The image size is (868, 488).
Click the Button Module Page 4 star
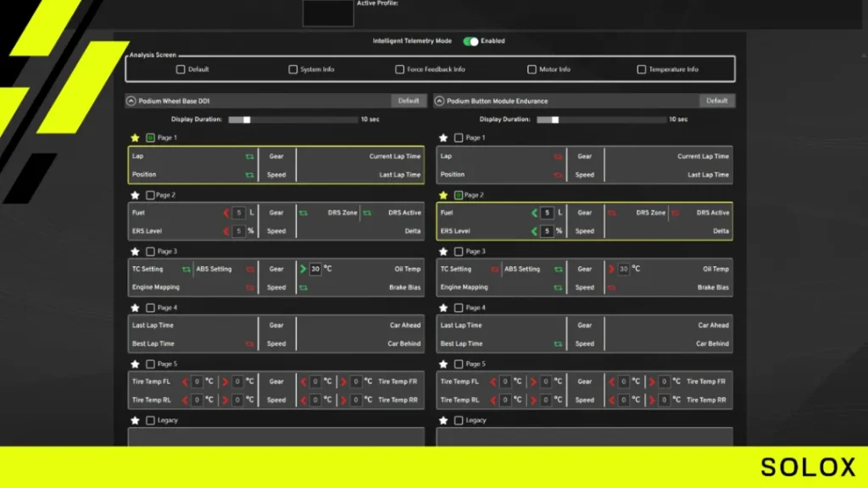coord(443,308)
